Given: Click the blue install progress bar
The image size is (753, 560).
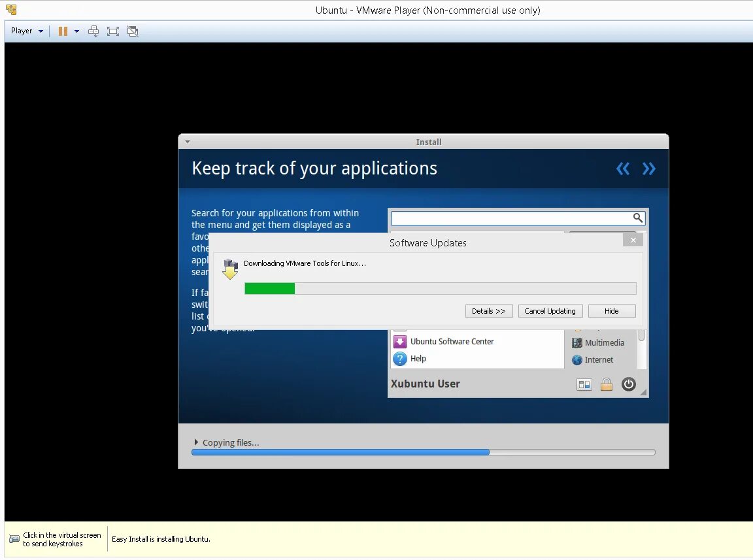Looking at the screenshot, I should point(341,452).
